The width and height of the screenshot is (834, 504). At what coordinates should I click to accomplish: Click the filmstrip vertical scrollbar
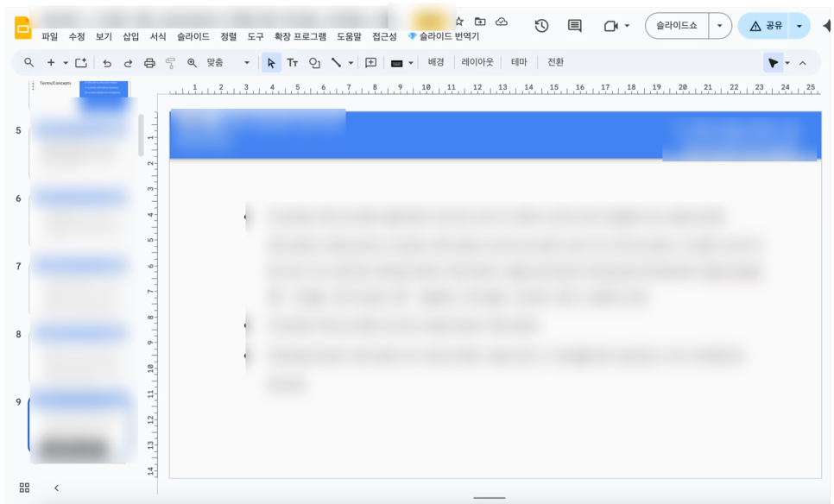(141, 135)
